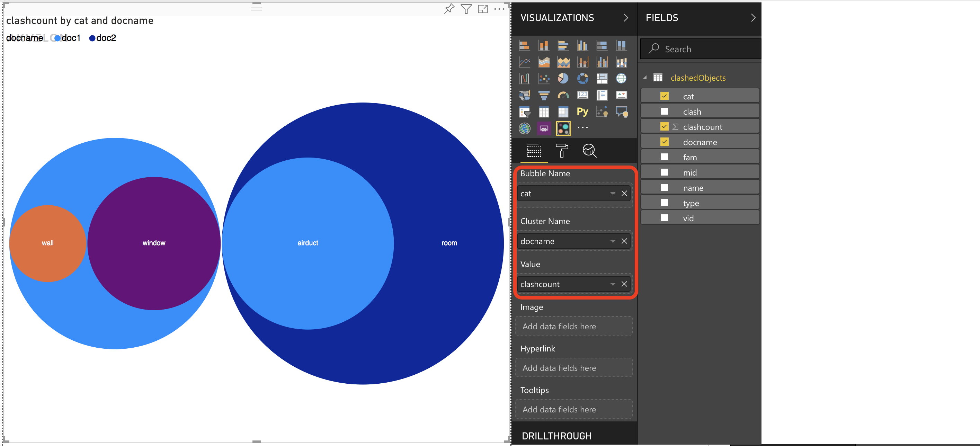Viewport: 980px width, 446px height.
Task: Select the line chart visual
Action: point(524,62)
